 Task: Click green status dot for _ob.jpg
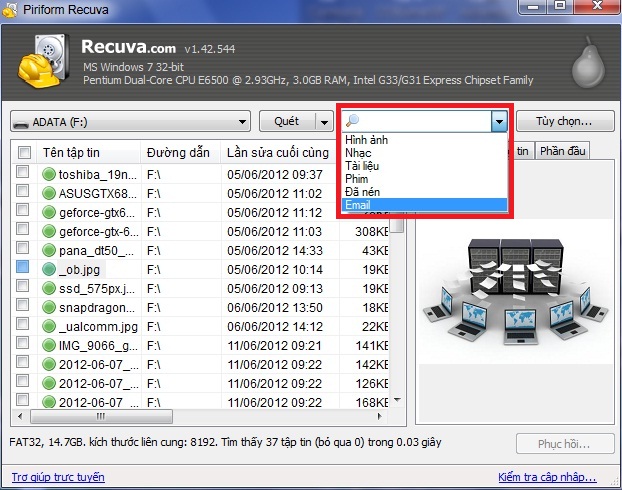click(48, 269)
